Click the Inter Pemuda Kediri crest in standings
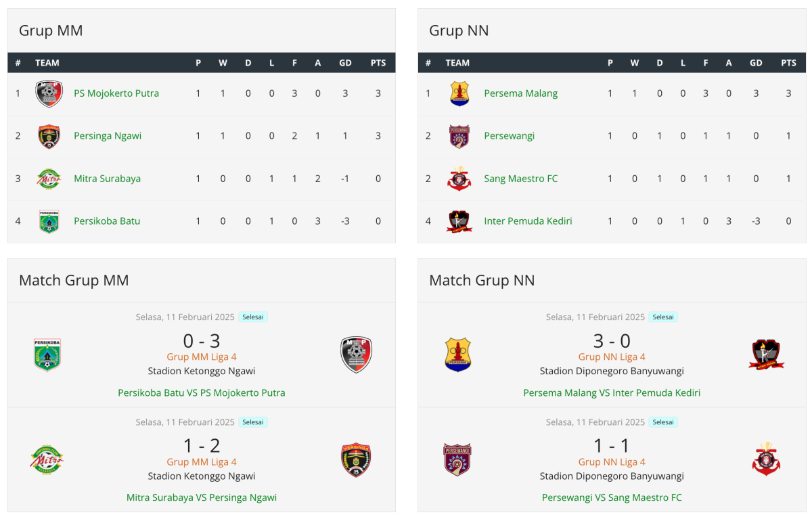This screenshot has width=812, height=519. [x=459, y=221]
